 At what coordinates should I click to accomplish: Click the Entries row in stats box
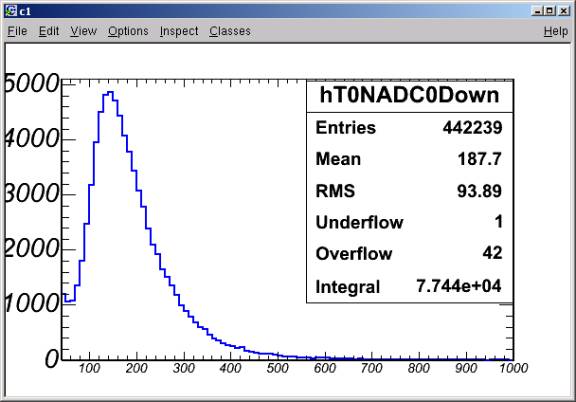pyautogui.click(x=409, y=128)
